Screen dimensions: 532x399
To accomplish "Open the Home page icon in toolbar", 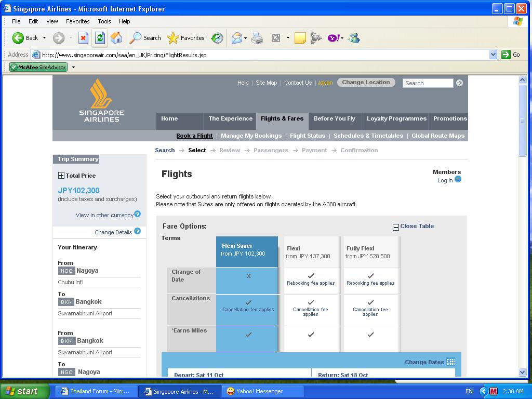I will tap(116, 38).
